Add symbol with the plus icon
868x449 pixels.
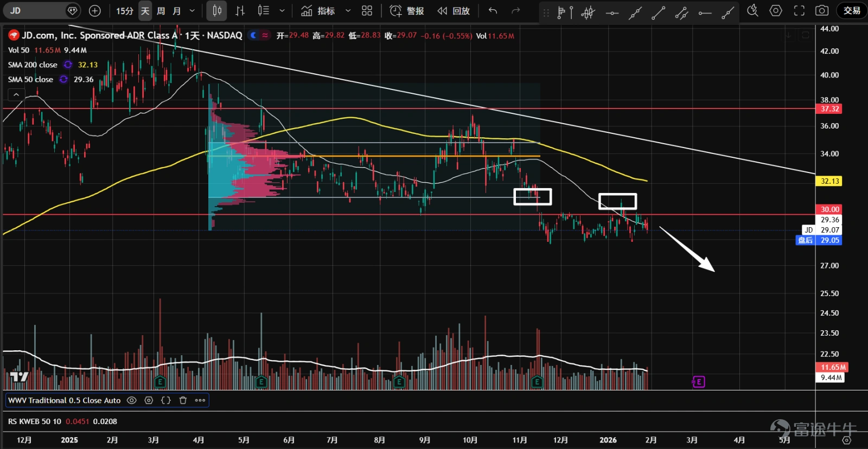pyautogui.click(x=95, y=11)
